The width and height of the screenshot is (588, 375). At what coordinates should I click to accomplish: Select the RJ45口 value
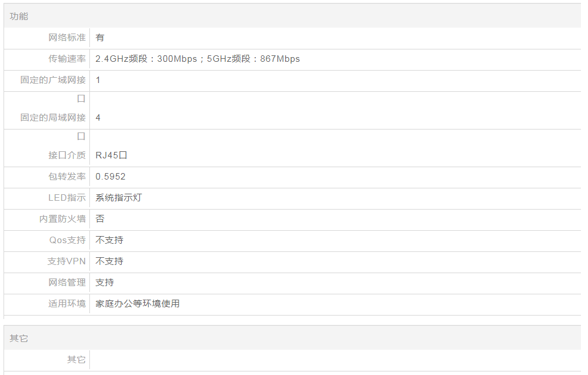click(x=111, y=155)
